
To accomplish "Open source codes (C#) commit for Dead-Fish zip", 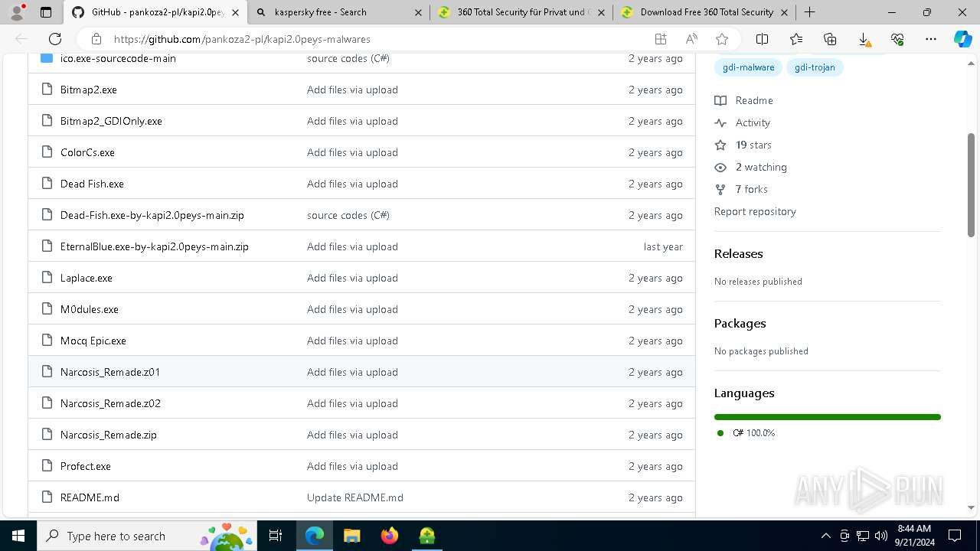I will click(348, 215).
